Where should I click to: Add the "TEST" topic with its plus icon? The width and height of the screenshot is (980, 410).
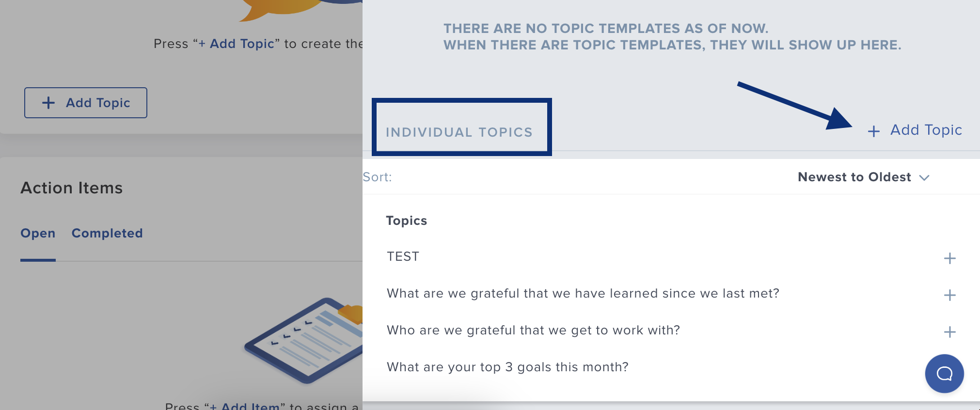[949, 258]
